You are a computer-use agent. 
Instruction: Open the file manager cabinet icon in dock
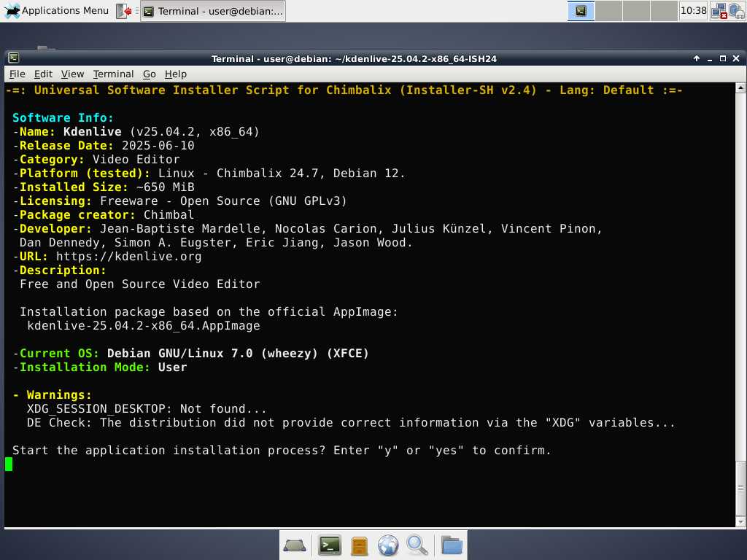(359, 545)
